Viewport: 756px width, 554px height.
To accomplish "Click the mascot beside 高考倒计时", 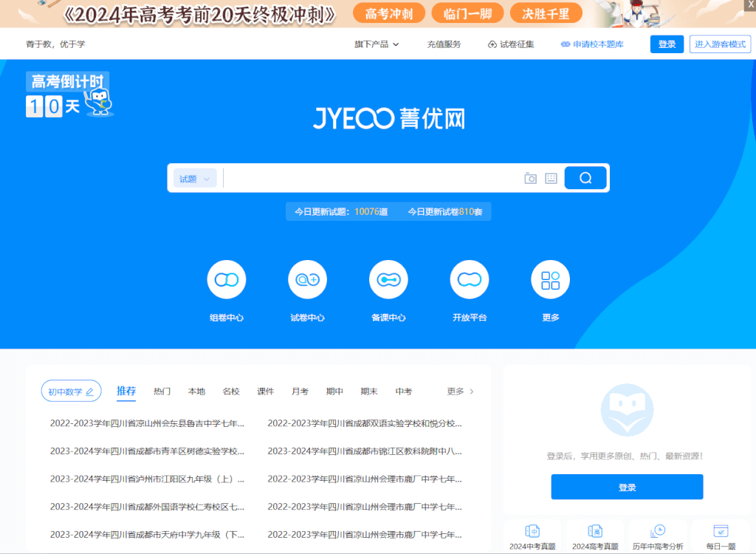I will point(100,101).
